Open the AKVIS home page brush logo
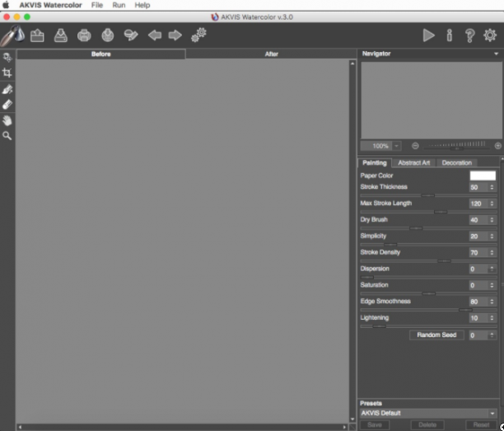504x431 pixels. click(13, 35)
